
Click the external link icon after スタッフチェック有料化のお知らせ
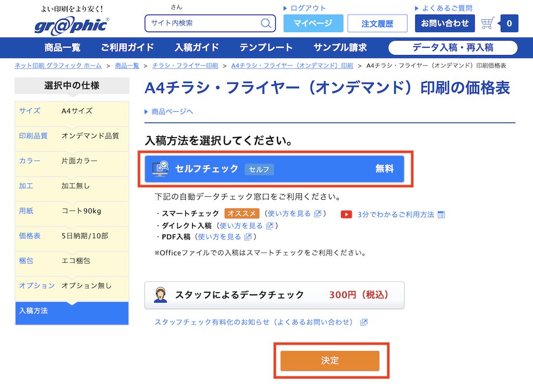[x=363, y=322]
